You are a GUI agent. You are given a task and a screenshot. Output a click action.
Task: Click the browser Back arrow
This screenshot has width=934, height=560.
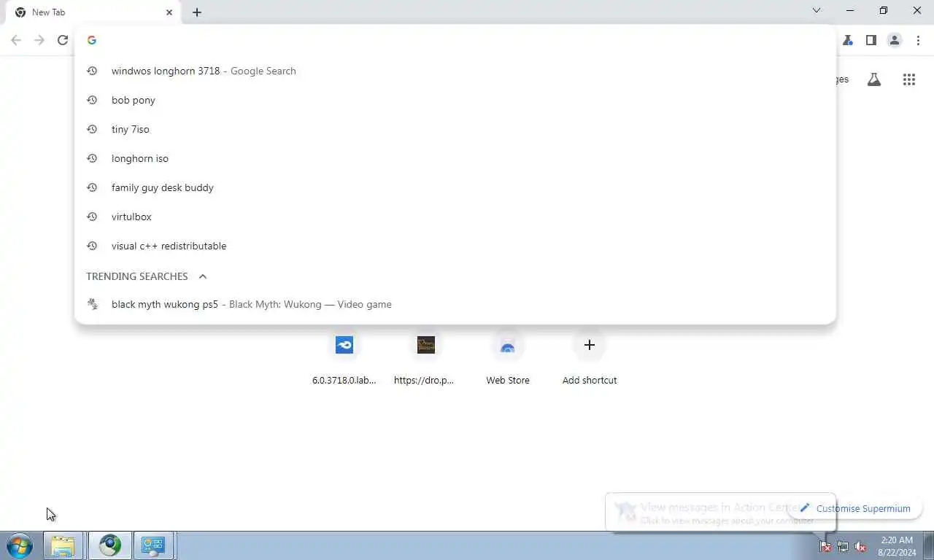click(x=16, y=40)
